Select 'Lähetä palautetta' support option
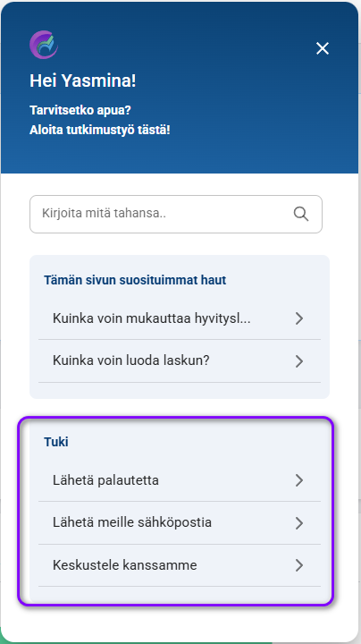Image resolution: width=361 pixels, height=644 pixels. (180, 480)
